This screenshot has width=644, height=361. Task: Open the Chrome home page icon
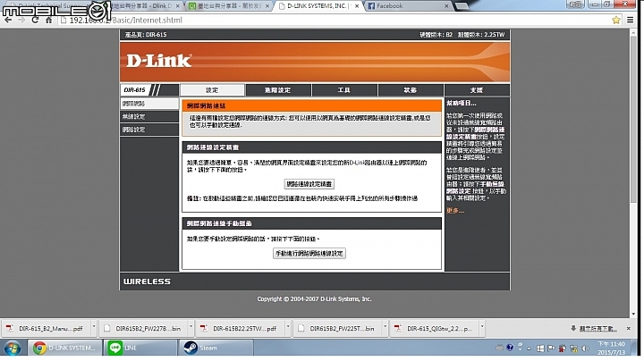tap(48, 20)
